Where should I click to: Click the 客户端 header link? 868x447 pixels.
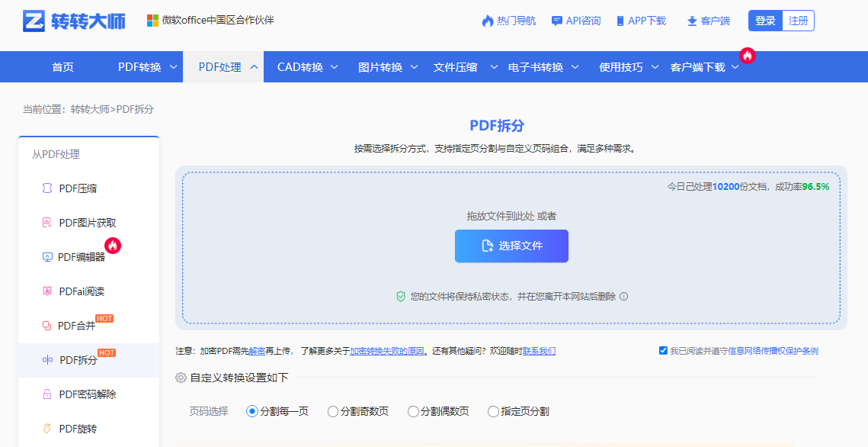click(716, 21)
